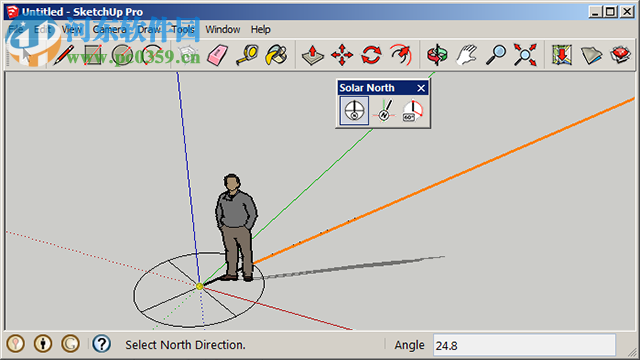The width and height of the screenshot is (640, 360).
Task: Select the Paint Bucket tool
Action: click(277, 55)
